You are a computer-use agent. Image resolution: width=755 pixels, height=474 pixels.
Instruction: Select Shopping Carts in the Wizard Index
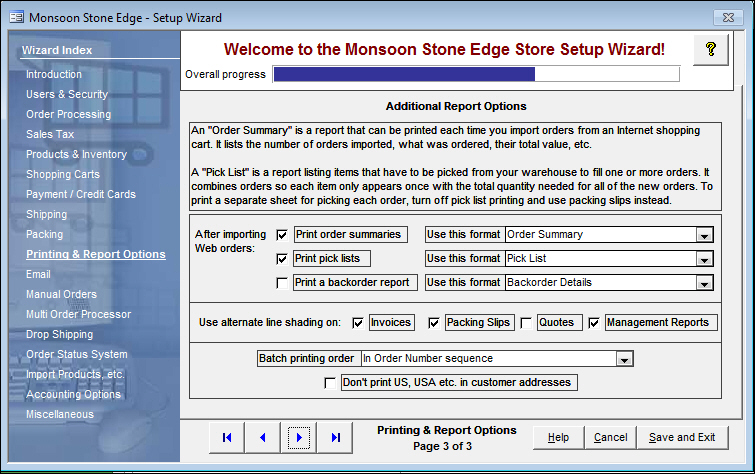tap(62, 174)
